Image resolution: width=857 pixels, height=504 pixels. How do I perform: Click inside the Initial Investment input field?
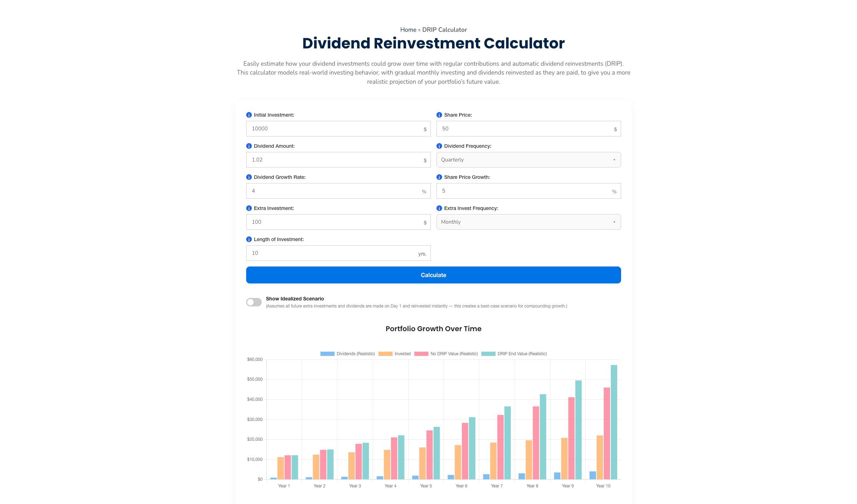click(x=338, y=128)
